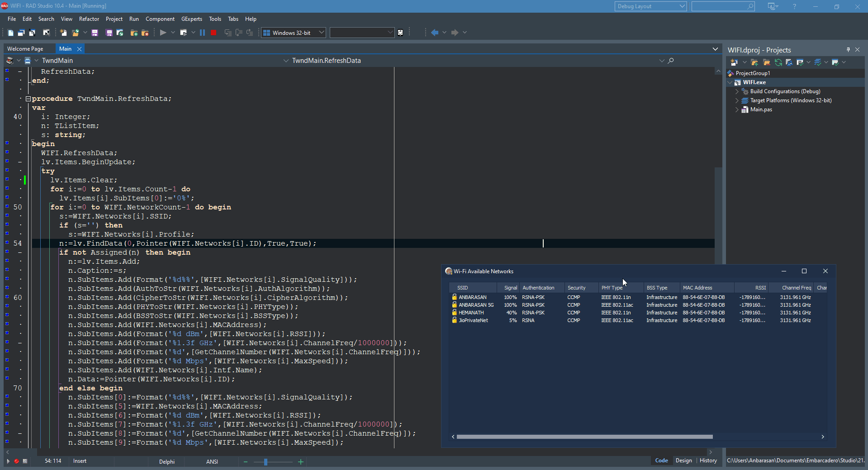
Task: Pause the running program
Action: pos(202,33)
